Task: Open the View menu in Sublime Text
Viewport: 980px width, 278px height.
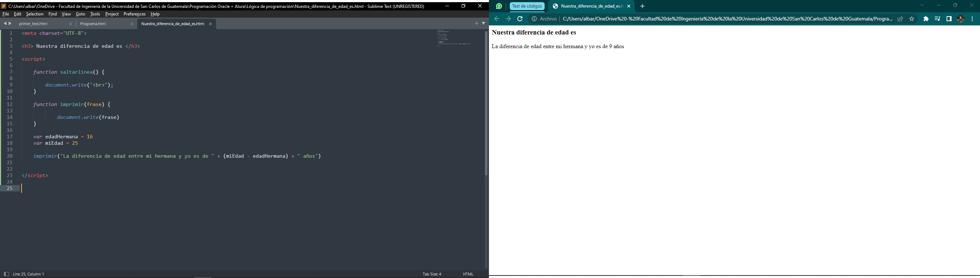Action: point(66,14)
